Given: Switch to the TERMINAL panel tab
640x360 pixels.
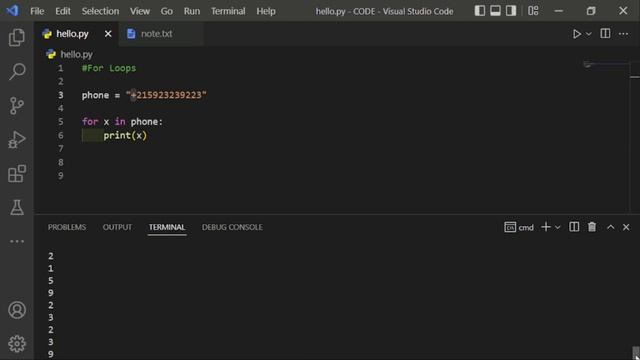Looking at the screenshot, I should point(167,227).
